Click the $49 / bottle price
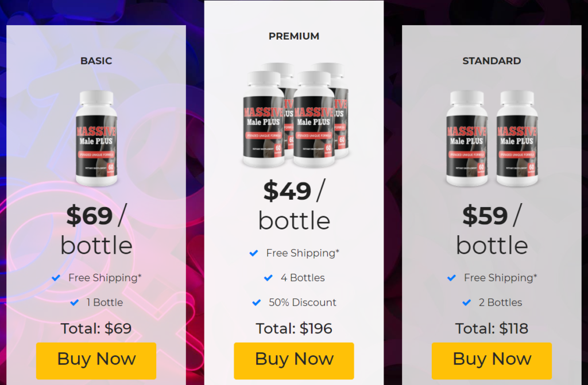 pos(294,205)
